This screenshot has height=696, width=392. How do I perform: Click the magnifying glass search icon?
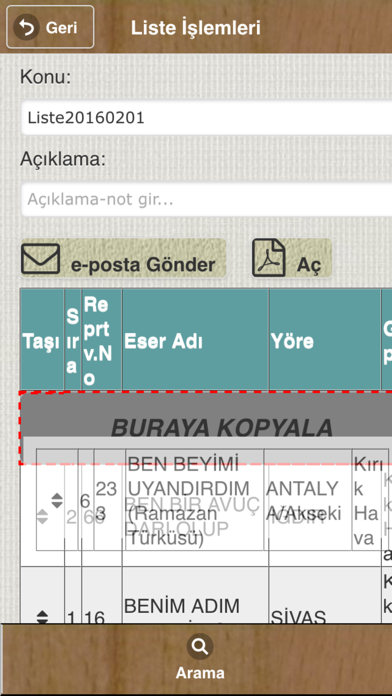[x=200, y=646]
